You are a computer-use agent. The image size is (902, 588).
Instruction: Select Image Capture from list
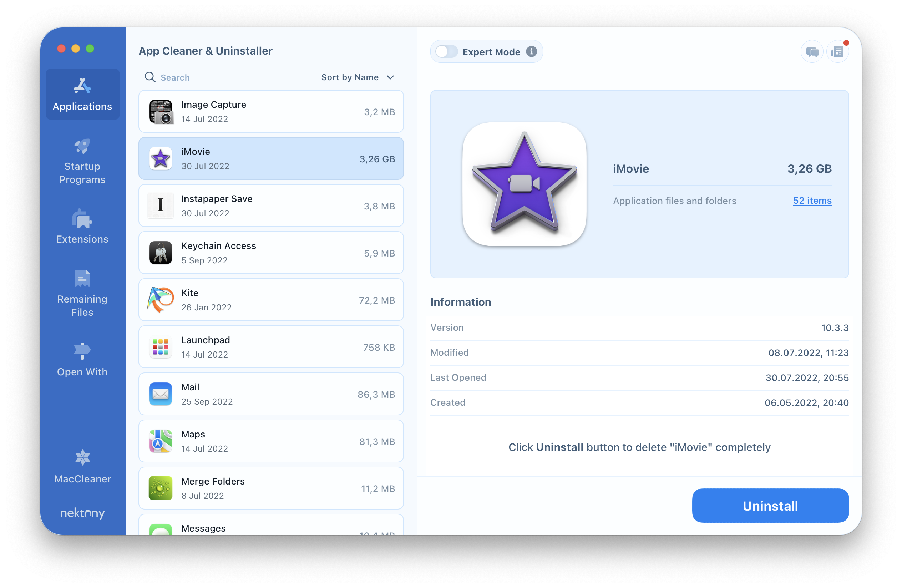[272, 111]
